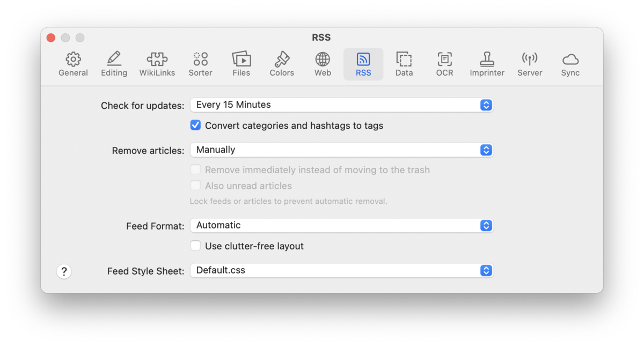Enable Use clutter-free layout

pyautogui.click(x=196, y=246)
